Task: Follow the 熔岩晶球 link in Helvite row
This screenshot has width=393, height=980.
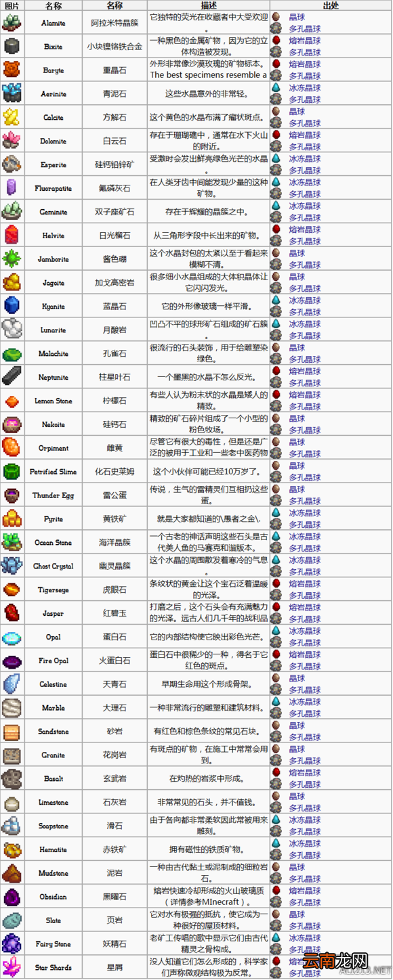Action: click(x=305, y=229)
